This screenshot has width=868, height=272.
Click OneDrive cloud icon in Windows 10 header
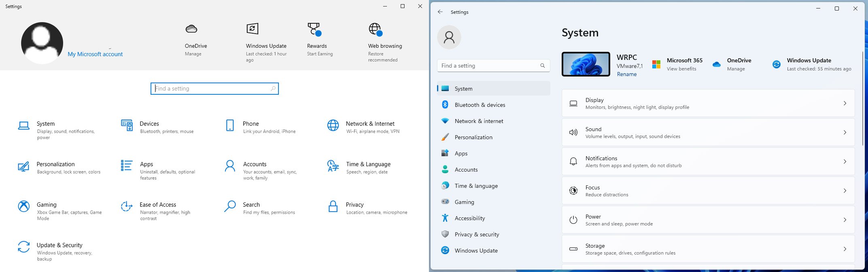click(x=191, y=29)
